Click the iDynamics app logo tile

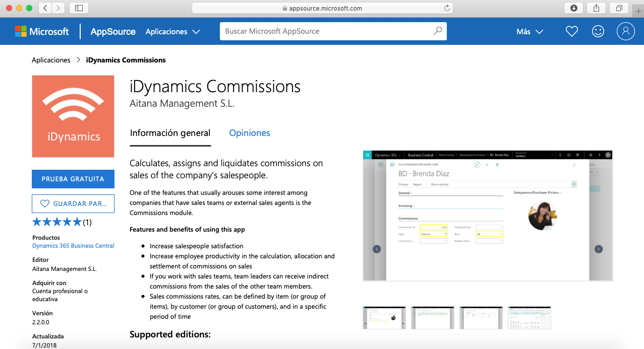pyautogui.click(x=73, y=116)
